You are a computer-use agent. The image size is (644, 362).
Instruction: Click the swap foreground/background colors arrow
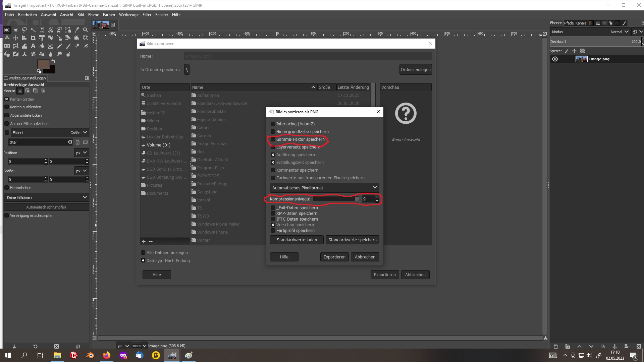point(53,62)
